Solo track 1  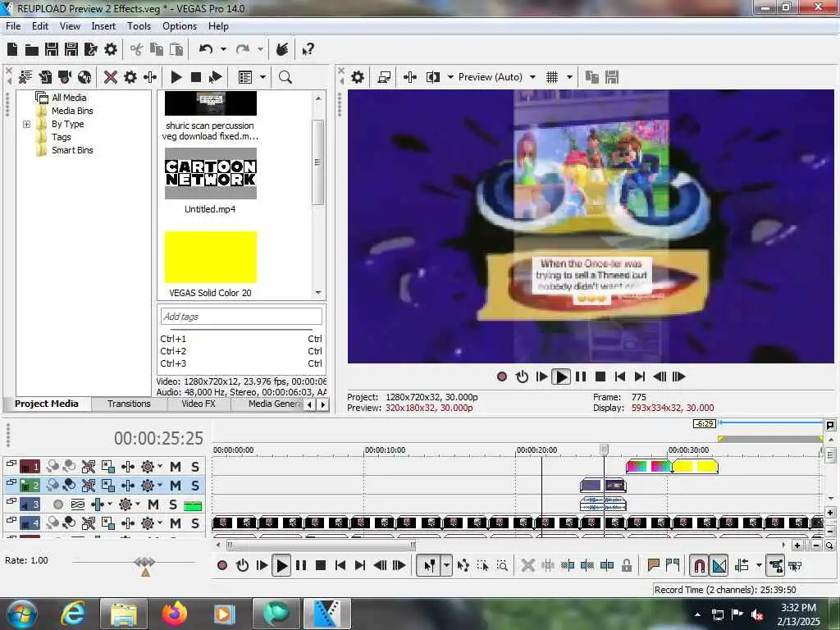coord(195,467)
